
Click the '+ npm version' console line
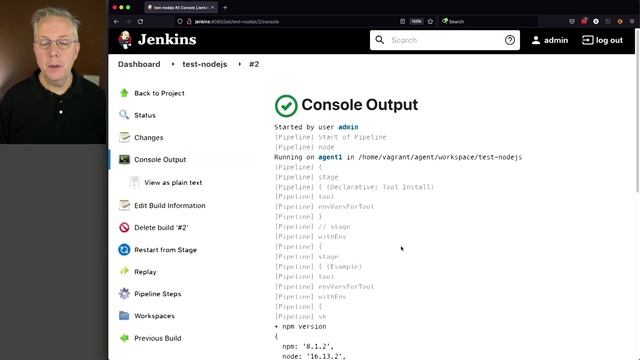point(300,327)
